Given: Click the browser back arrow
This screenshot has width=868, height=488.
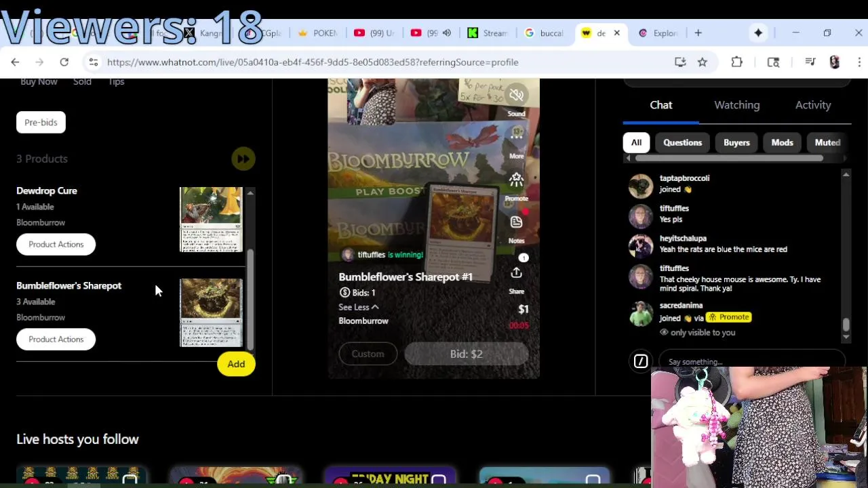Looking at the screenshot, I should (15, 62).
